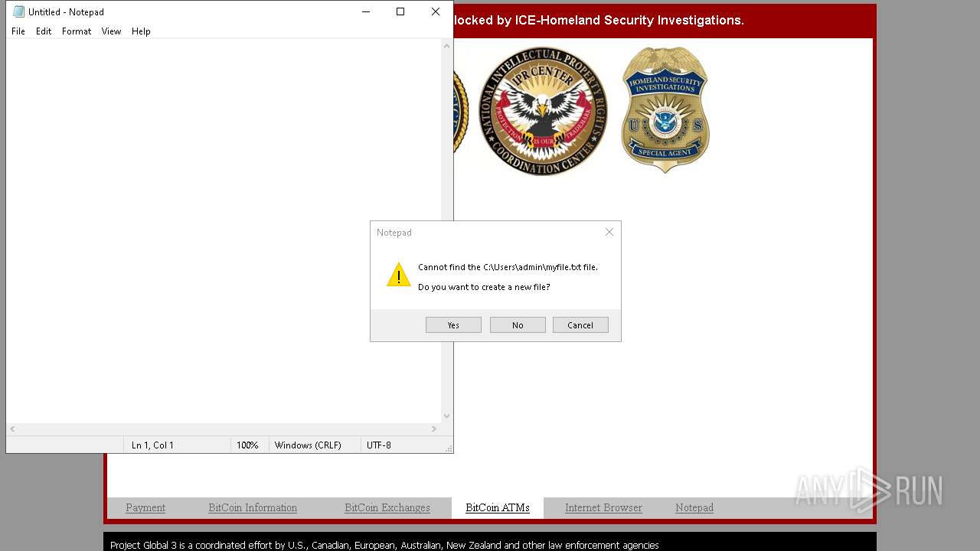Click the horizontal scrollbar right arrow
Image resolution: width=980 pixels, height=551 pixels.
click(434, 429)
